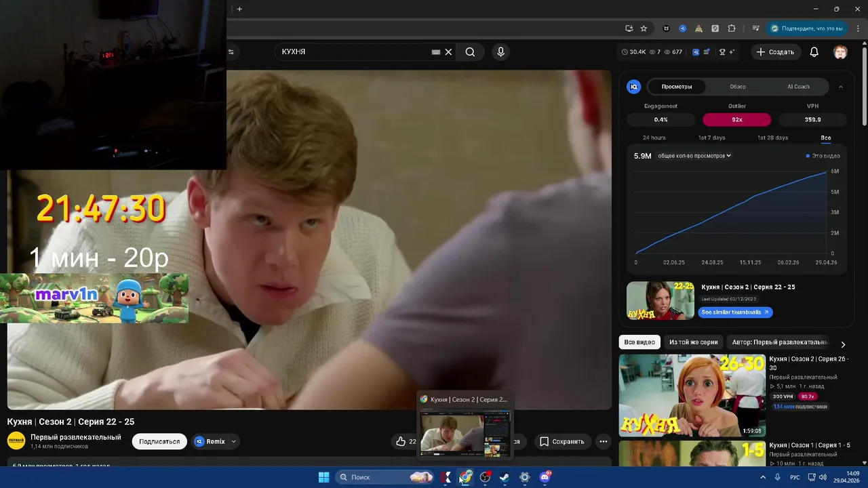The width and height of the screenshot is (868, 488).
Task: Click the search magnifier button
Action: [x=470, y=52]
